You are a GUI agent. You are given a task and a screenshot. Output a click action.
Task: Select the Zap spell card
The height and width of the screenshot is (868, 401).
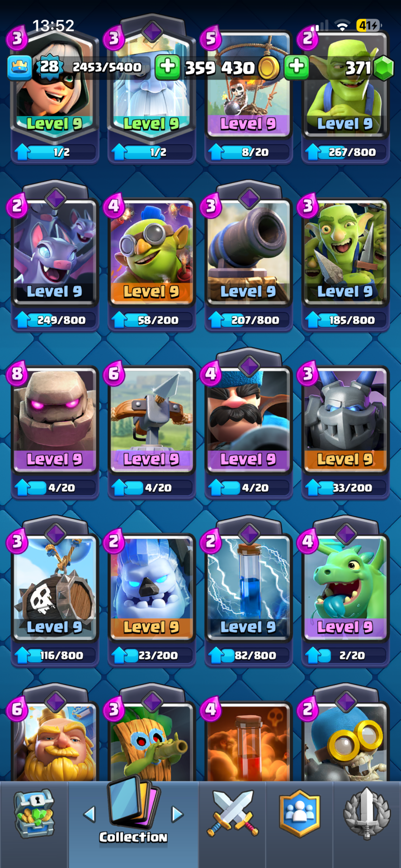(x=248, y=588)
